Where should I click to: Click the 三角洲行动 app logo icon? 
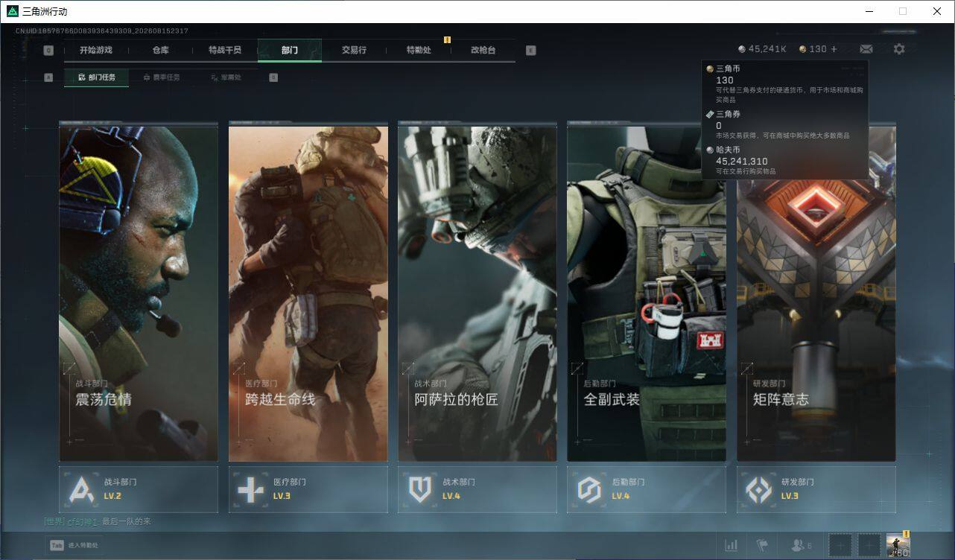13,11
